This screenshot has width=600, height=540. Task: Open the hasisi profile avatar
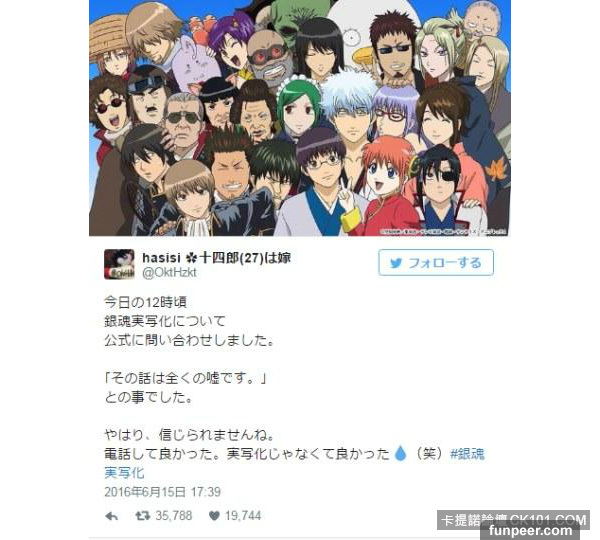click(119, 264)
